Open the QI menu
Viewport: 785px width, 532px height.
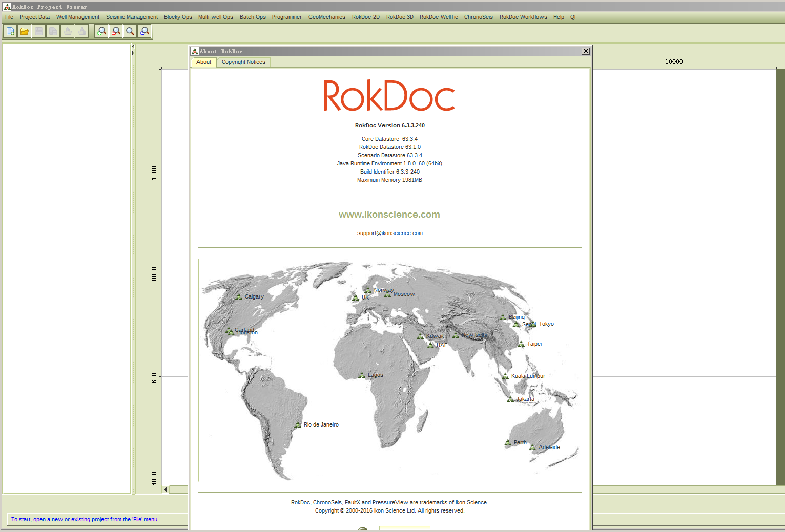pyautogui.click(x=573, y=17)
